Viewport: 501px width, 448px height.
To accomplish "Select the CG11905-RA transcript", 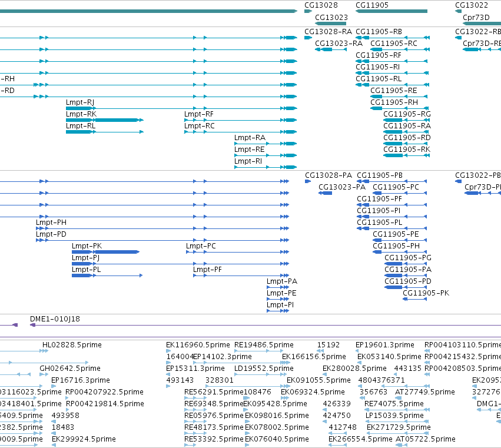I will click(407, 132).
